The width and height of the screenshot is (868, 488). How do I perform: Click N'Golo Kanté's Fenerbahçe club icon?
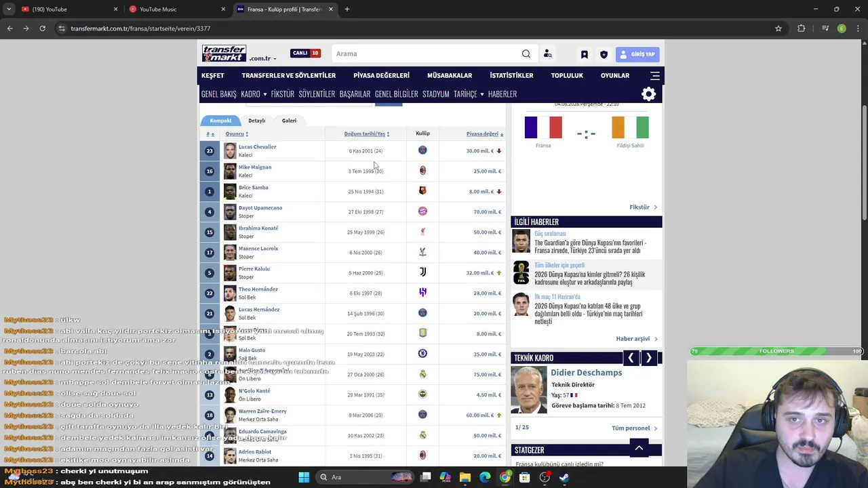(422, 394)
